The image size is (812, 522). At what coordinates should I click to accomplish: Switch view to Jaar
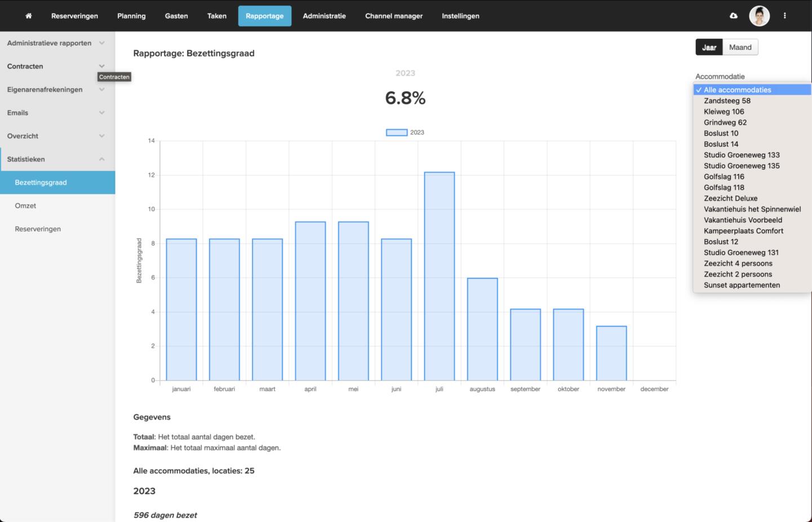click(x=709, y=47)
